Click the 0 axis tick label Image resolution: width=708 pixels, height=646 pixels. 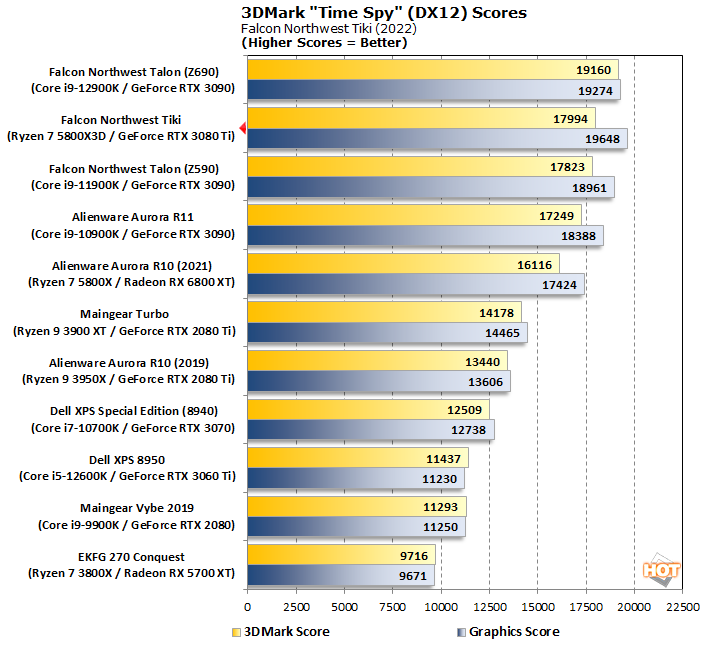click(247, 607)
